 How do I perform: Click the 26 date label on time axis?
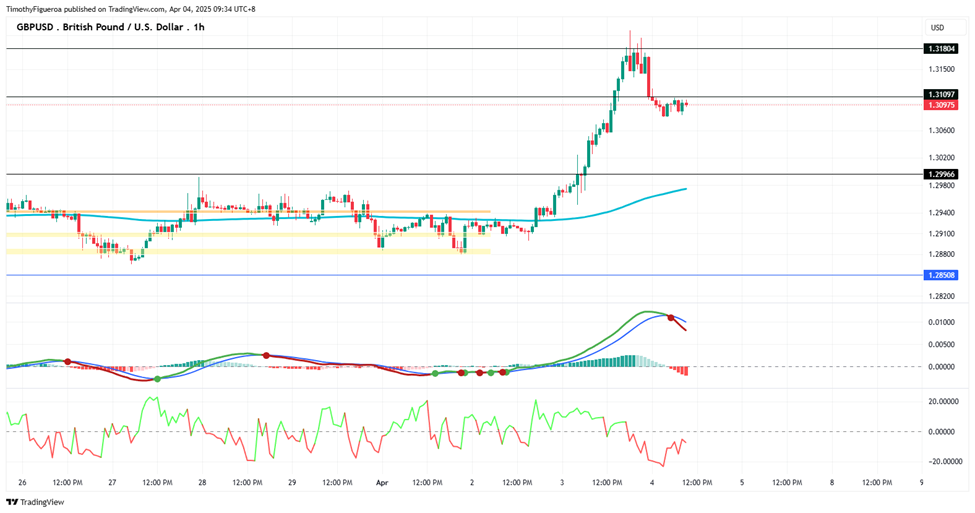click(x=22, y=483)
